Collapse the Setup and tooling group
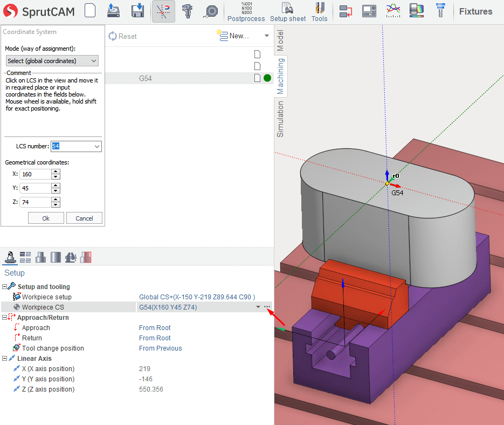This screenshot has height=425, width=504. [x=5, y=287]
